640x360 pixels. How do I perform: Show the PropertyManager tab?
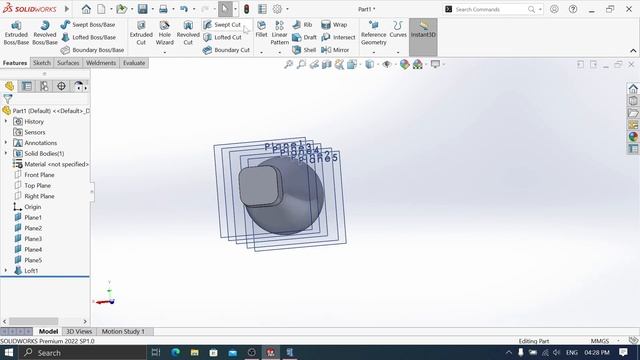[x=27, y=86]
